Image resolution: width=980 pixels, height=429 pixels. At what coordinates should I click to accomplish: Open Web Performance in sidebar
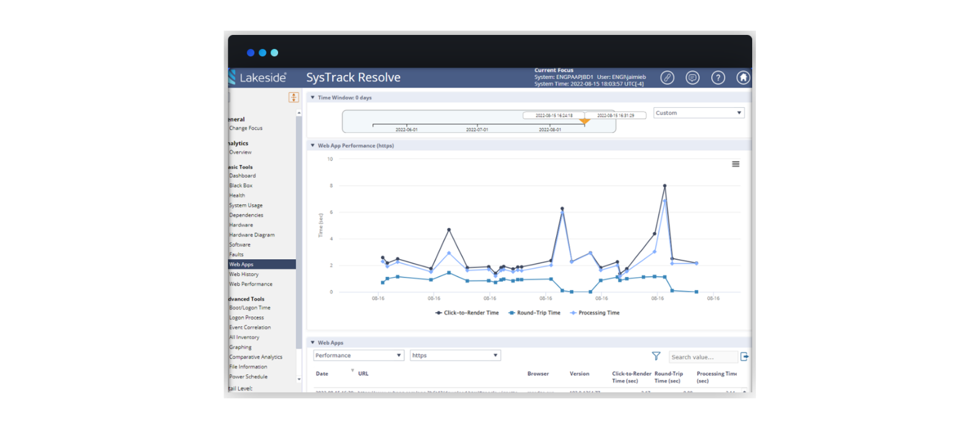(251, 284)
